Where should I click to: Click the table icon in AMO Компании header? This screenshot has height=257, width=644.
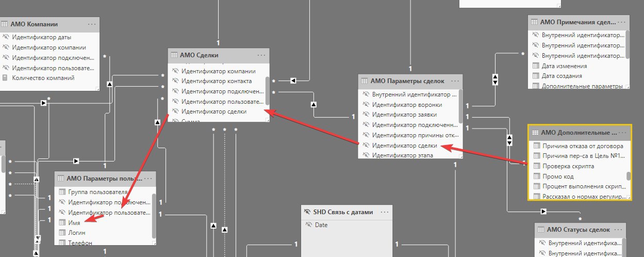5,24
